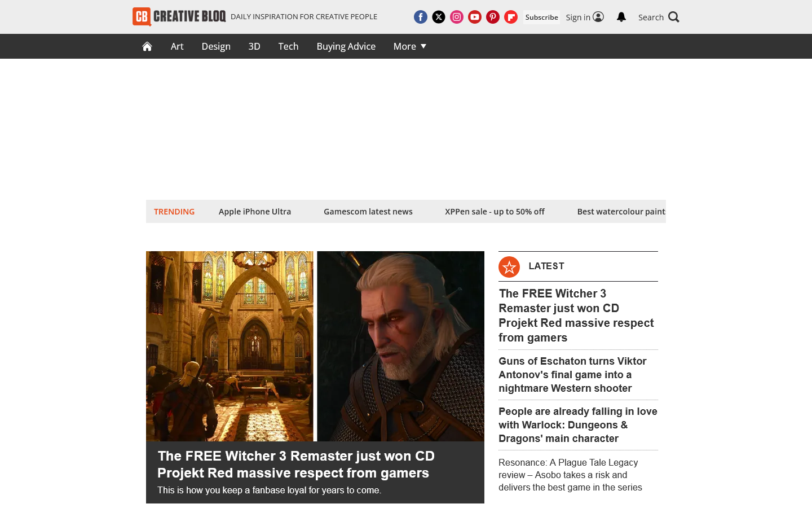
Task: Click the Search label text
Action: [x=651, y=17]
